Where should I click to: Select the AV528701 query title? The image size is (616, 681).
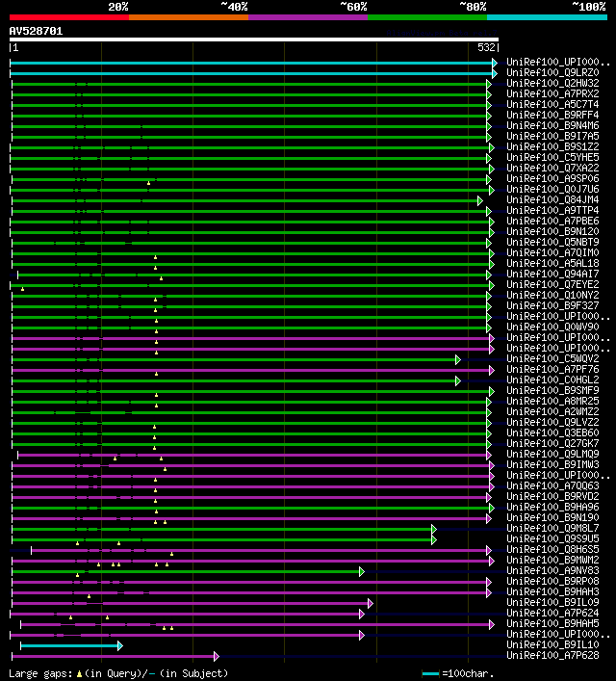click(36, 31)
